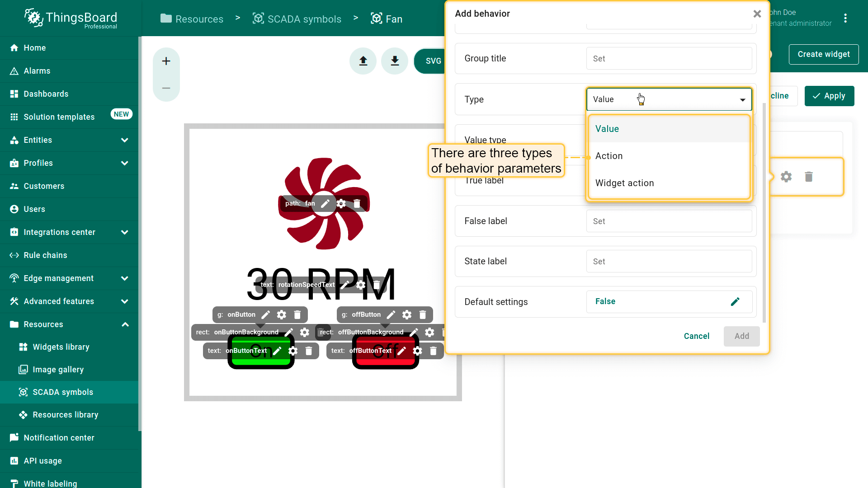
Task: Click the Group title input field
Action: pos(669,59)
